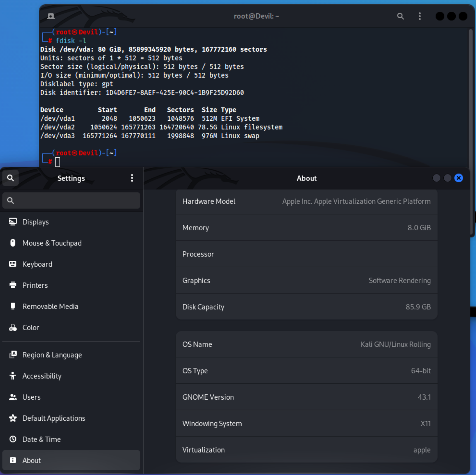Toggle the Settings search button
Image resolution: width=476 pixels, height=475 pixels.
pyautogui.click(x=10, y=178)
